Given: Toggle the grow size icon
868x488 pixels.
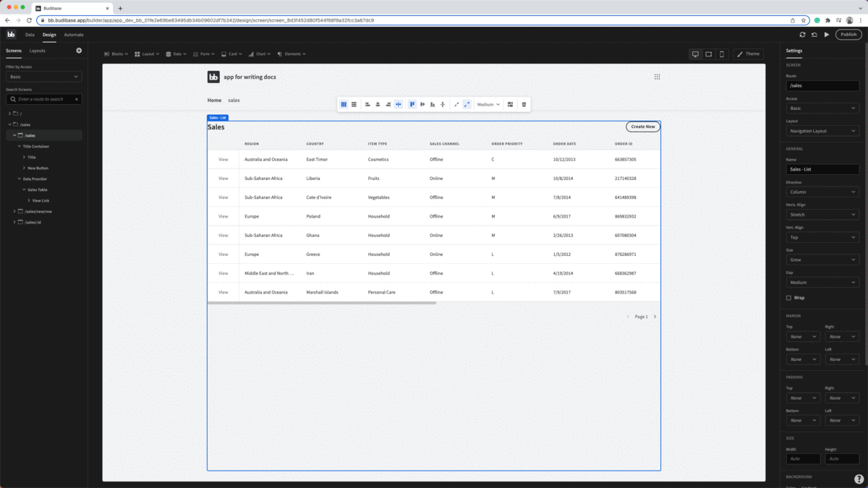Looking at the screenshot, I should tap(467, 104).
